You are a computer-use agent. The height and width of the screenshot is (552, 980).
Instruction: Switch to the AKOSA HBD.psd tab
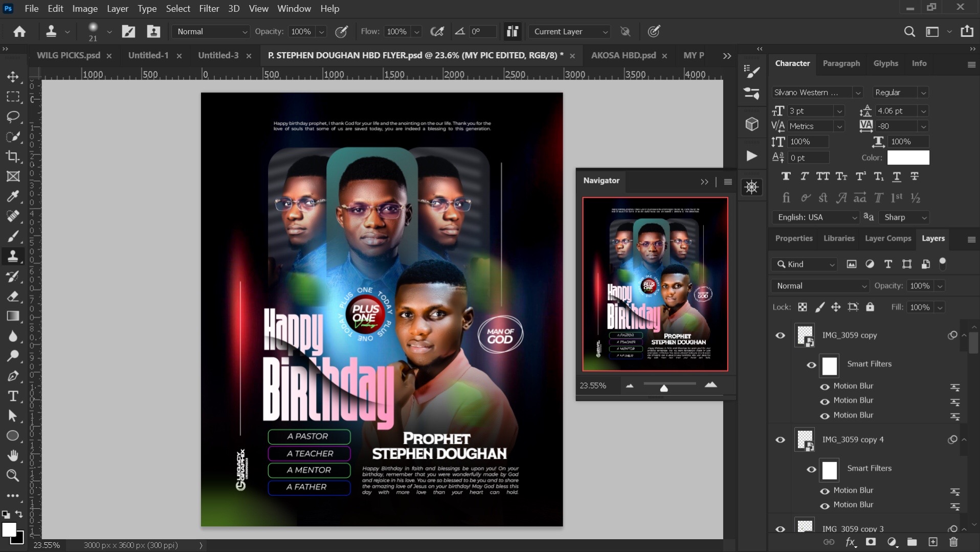pyautogui.click(x=623, y=55)
